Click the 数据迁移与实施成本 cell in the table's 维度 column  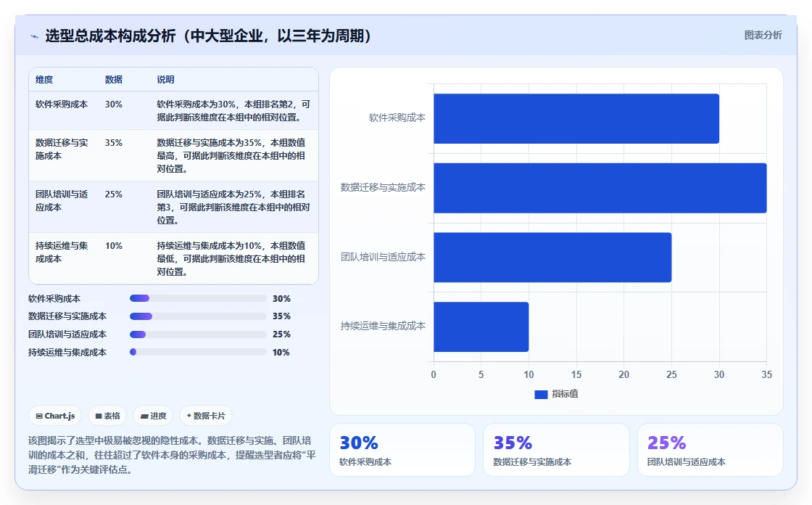(x=62, y=149)
